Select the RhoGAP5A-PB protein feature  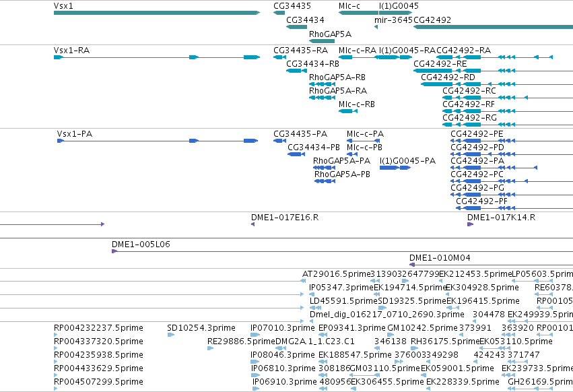(x=325, y=181)
